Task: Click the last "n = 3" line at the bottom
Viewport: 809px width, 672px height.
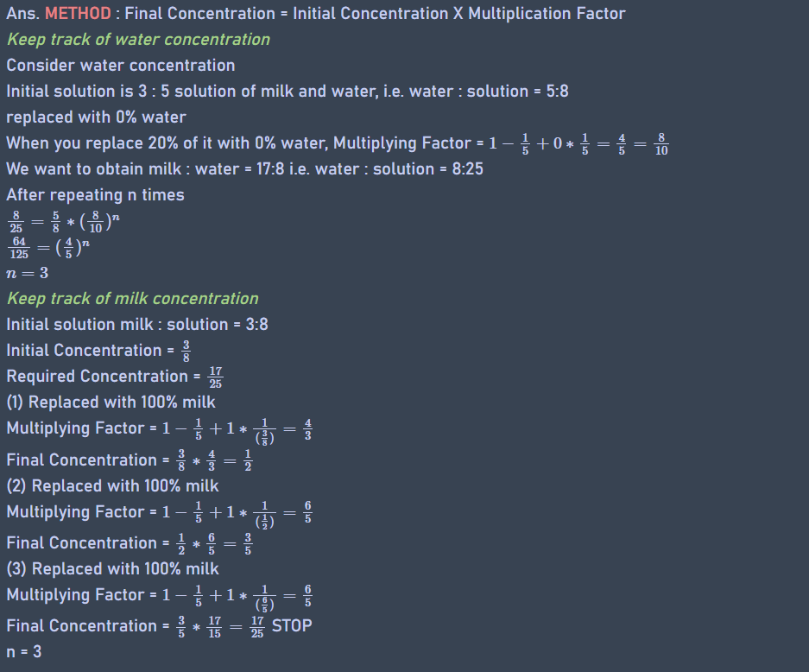Action: point(23,651)
